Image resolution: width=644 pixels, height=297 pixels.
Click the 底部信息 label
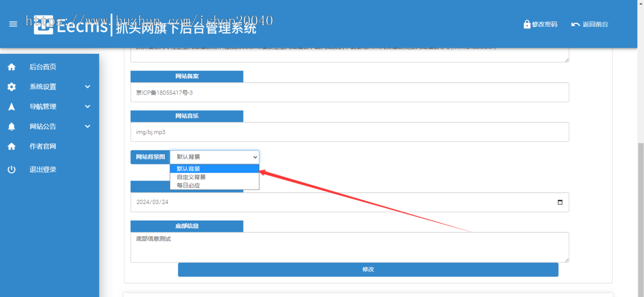187,226
